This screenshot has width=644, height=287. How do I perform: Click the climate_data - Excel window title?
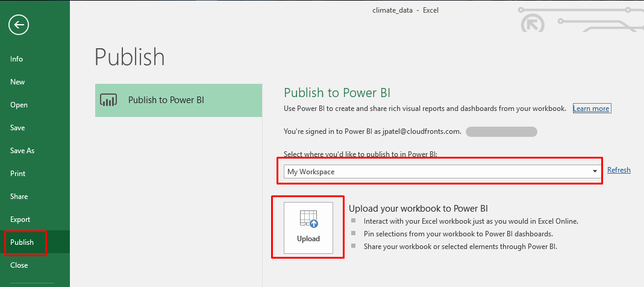[405, 10]
